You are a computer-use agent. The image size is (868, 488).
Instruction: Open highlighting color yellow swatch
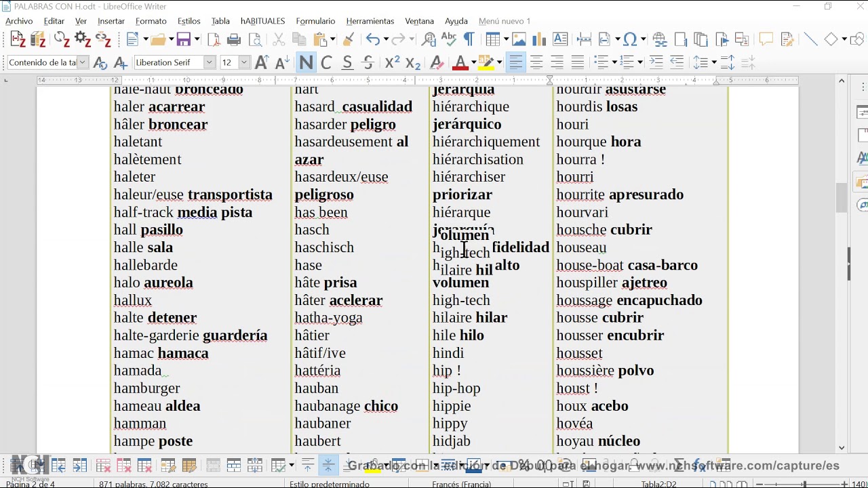486,62
